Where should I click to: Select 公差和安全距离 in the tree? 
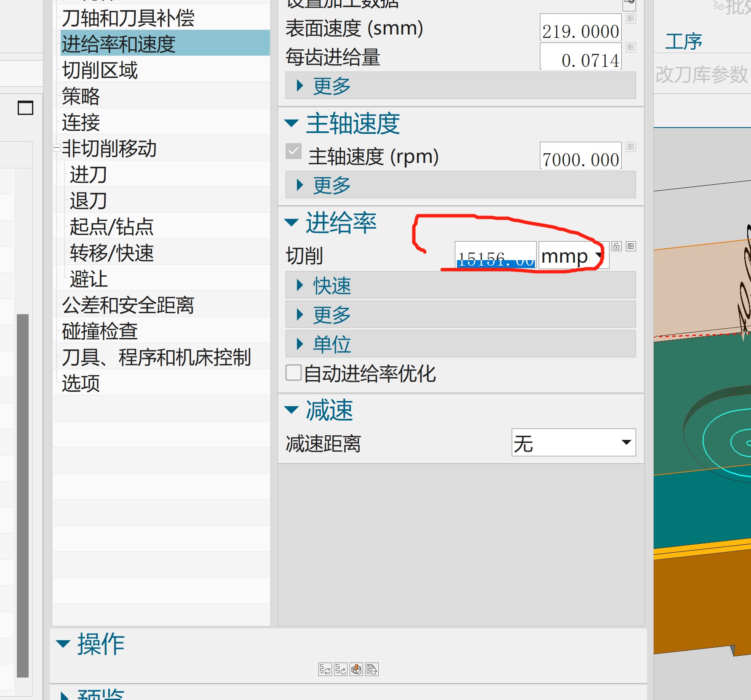(128, 305)
